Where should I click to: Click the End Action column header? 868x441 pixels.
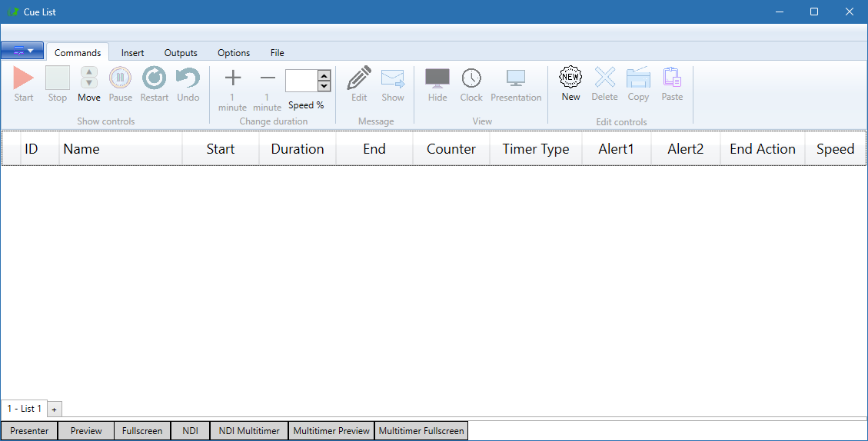762,148
